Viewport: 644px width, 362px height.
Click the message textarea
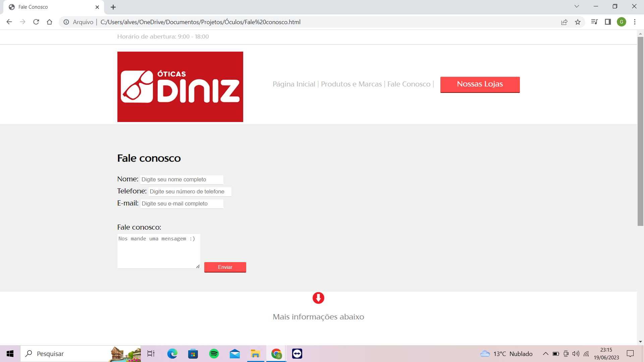coord(159,251)
